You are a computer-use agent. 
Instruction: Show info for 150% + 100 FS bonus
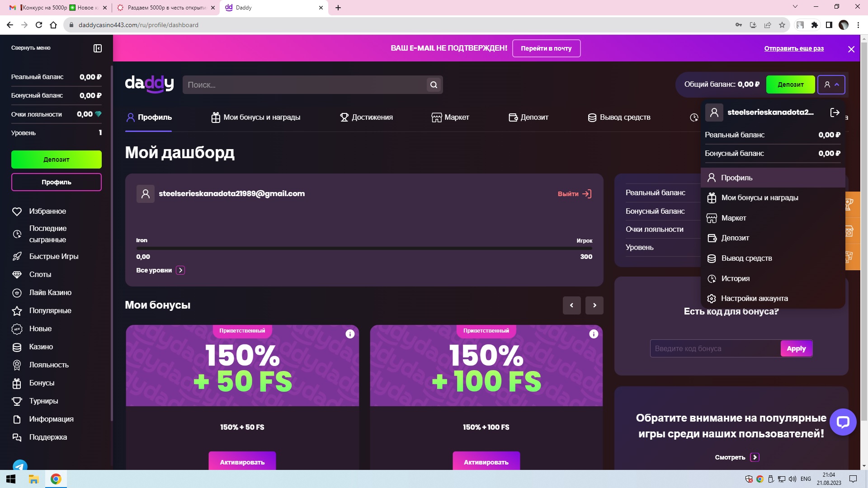pos(594,334)
